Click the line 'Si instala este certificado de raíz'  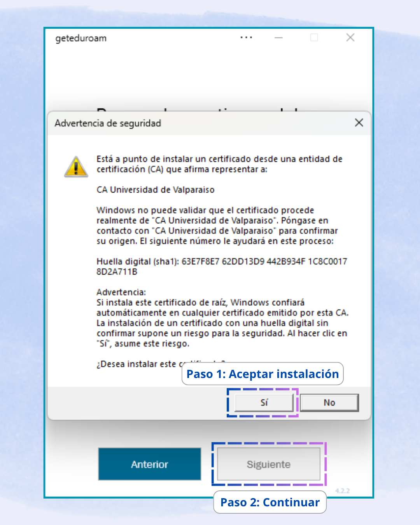(x=201, y=303)
